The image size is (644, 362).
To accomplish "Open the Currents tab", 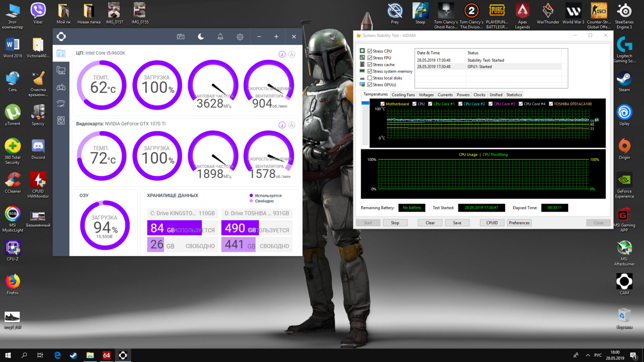I will coord(445,95).
